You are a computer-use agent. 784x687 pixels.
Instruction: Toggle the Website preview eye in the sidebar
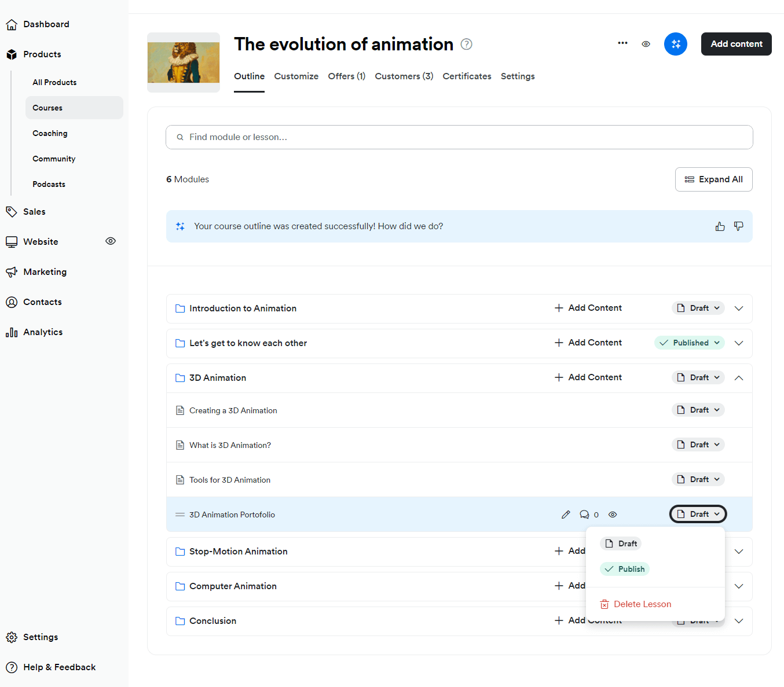[110, 241]
